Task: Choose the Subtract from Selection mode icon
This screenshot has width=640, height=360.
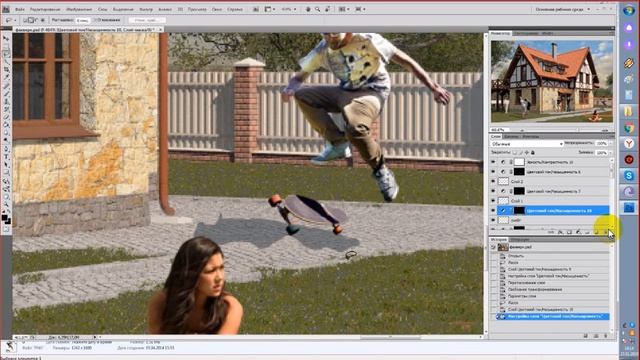Action: [36, 20]
